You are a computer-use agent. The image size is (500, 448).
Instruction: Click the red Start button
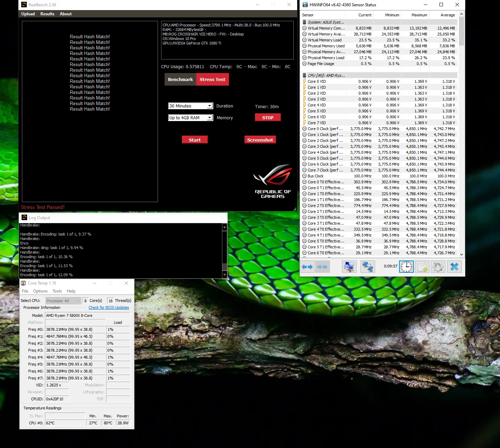(195, 140)
